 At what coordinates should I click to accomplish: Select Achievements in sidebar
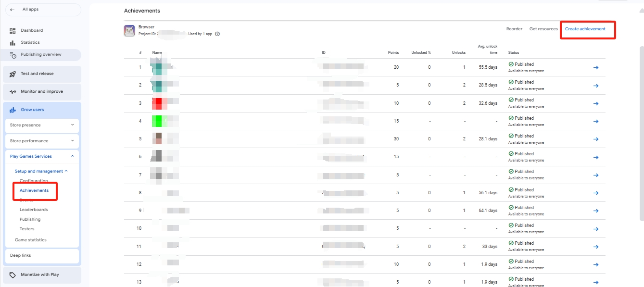click(x=34, y=190)
